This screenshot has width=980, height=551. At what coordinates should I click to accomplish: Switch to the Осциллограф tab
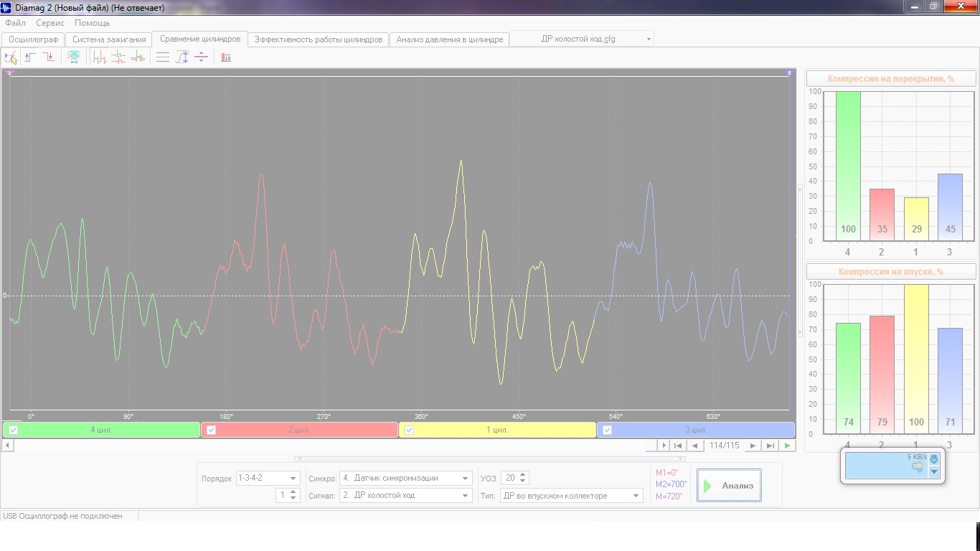pyautogui.click(x=34, y=39)
